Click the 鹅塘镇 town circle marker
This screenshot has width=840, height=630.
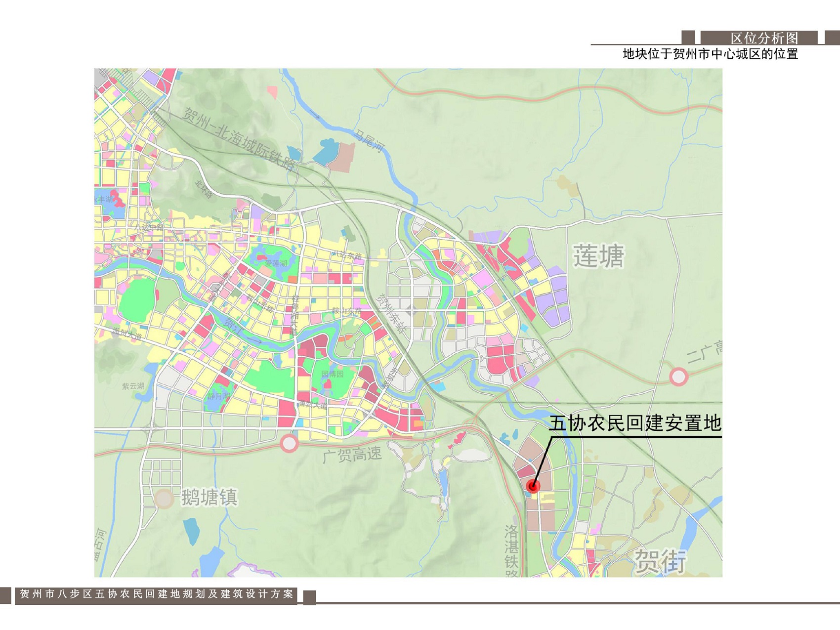click(164, 499)
